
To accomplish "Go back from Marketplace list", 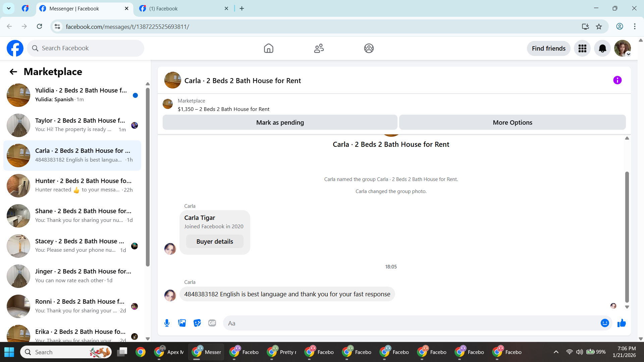I will [x=13, y=72].
